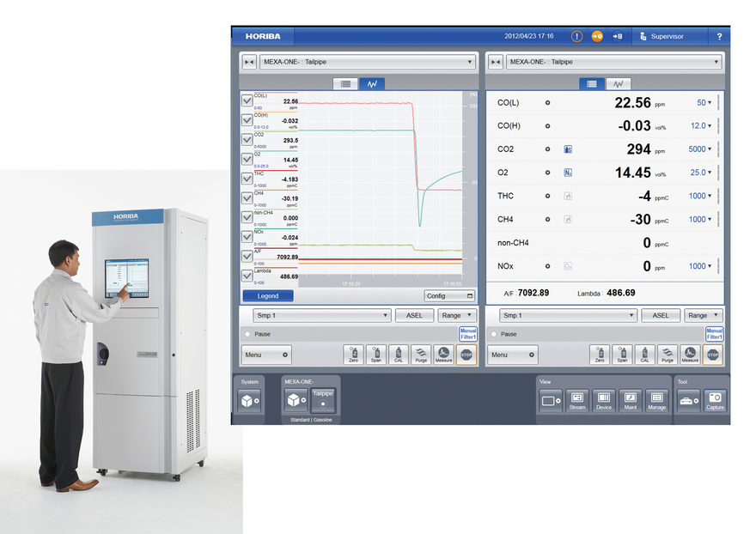Open the Config dropdown under the graph
Viewport: 756px width, 534px height.
coord(449,296)
